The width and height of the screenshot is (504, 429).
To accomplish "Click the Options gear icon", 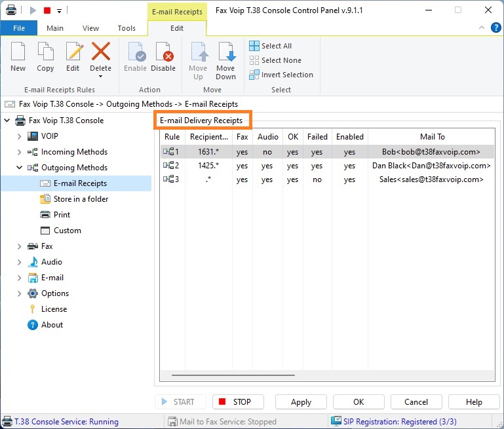I will (33, 293).
